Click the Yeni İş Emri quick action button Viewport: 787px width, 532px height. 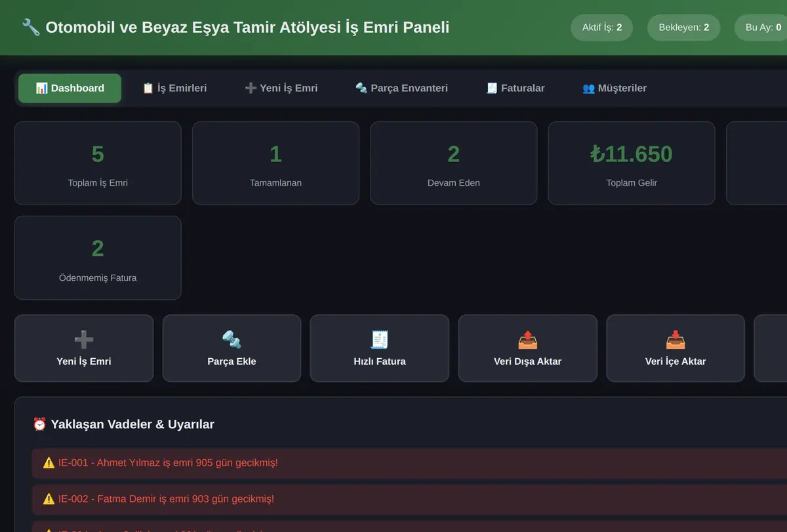[84, 348]
